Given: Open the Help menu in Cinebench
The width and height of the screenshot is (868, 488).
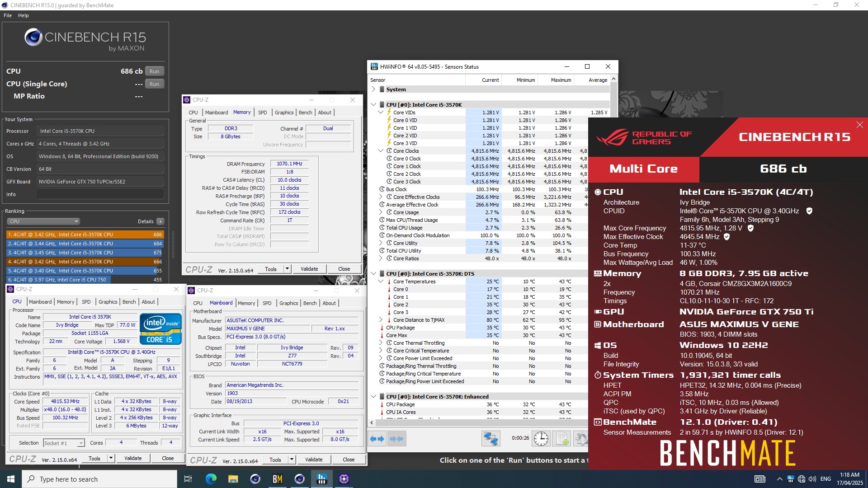Looking at the screenshot, I should point(24,15).
